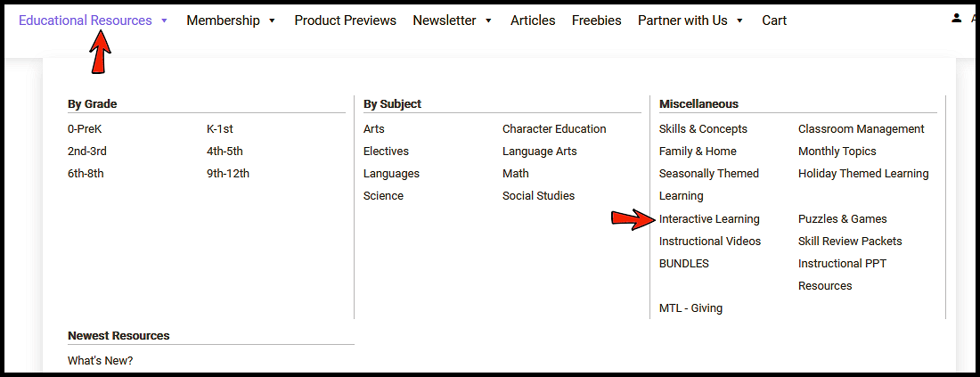
Task: View the Cart
Action: tap(774, 20)
